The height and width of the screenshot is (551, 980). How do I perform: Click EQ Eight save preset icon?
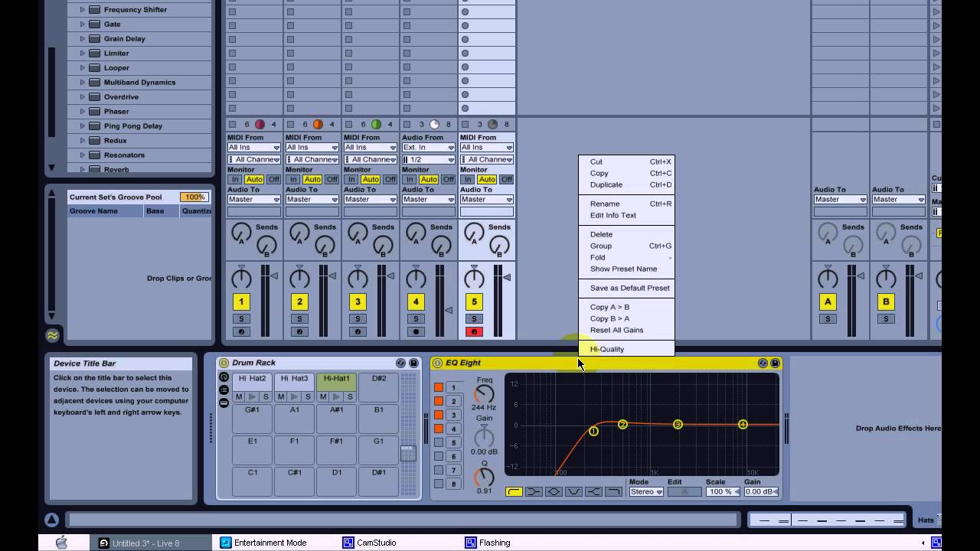click(x=775, y=363)
